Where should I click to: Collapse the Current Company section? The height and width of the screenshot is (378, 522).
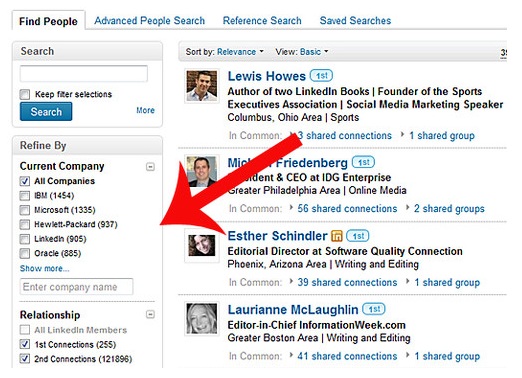[150, 167]
